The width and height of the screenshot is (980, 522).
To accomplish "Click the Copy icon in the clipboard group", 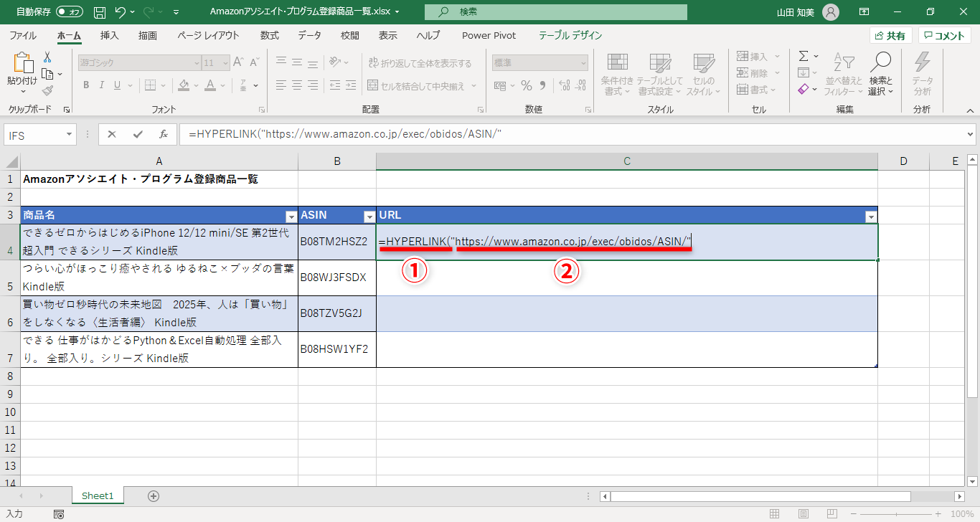I will click(x=47, y=74).
